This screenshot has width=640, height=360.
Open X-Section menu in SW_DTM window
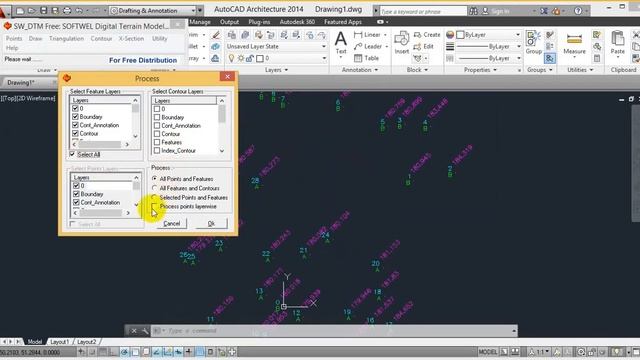tap(131, 38)
